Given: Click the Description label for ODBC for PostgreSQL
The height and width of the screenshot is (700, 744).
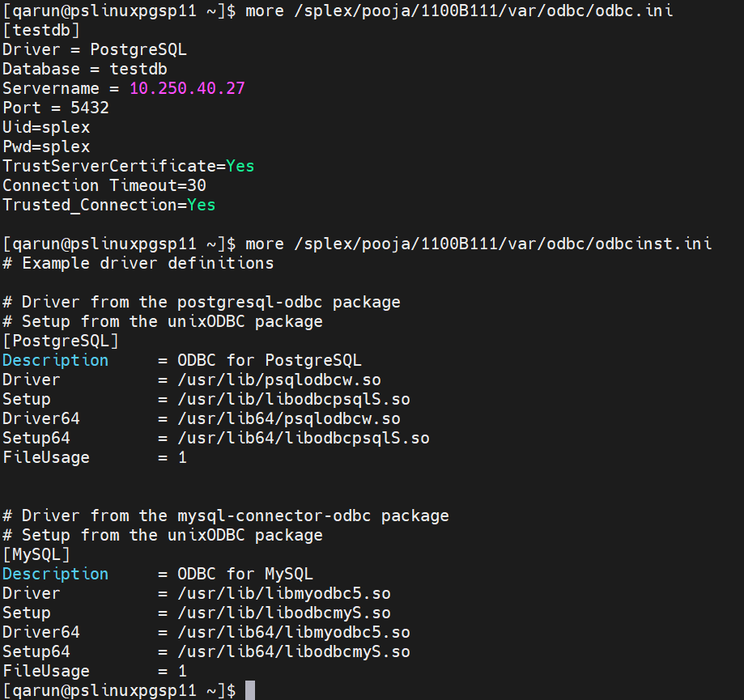Looking at the screenshot, I should [56, 360].
